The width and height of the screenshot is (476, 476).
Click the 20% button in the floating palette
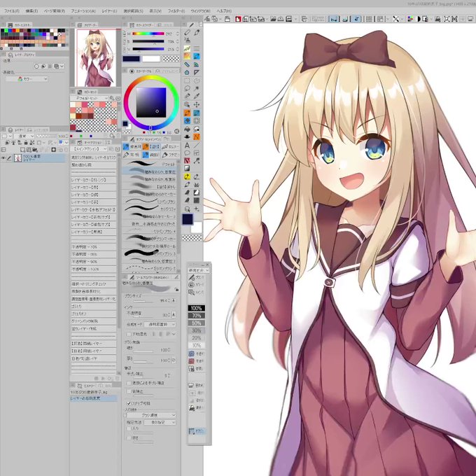[x=197, y=338]
